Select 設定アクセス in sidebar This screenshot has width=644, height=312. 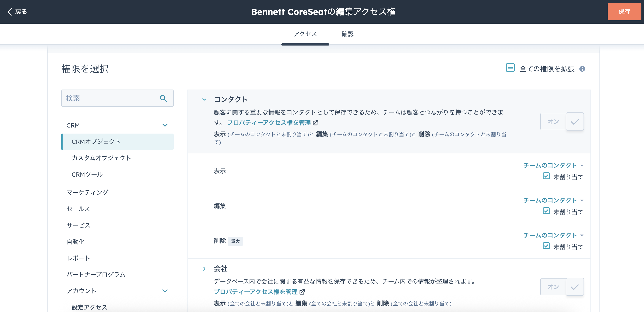coord(89,307)
